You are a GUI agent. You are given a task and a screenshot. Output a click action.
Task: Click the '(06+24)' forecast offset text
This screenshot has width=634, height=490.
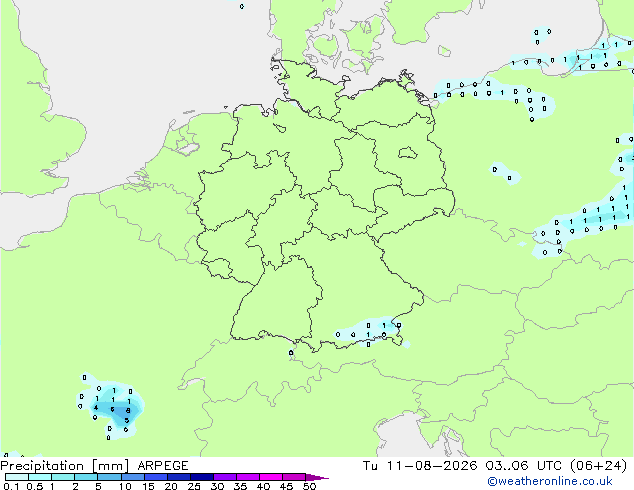point(598,466)
